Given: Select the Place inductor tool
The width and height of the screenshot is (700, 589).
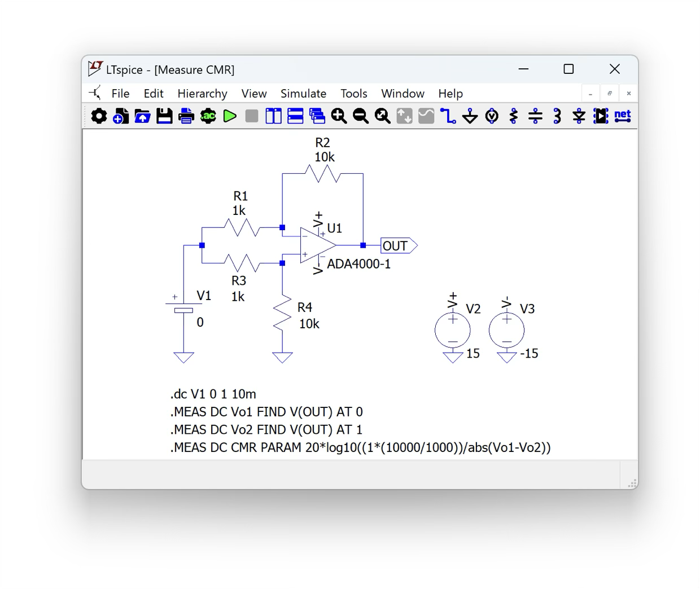Looking at the screenshot, I should coord(557,116).
